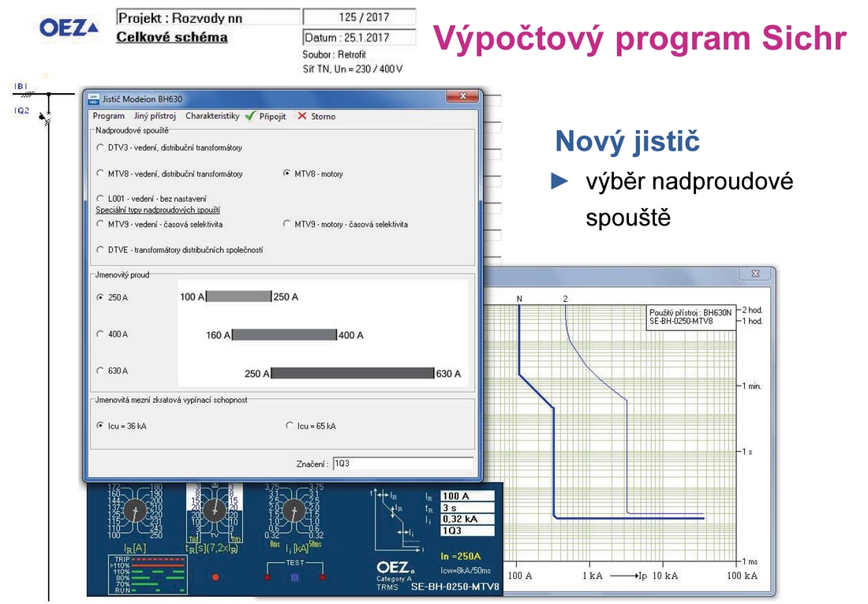Screen dimensions: 868x604
Task: Click the Ii[kA] short-circuit setting dial
Action: (x=294, y=510)
